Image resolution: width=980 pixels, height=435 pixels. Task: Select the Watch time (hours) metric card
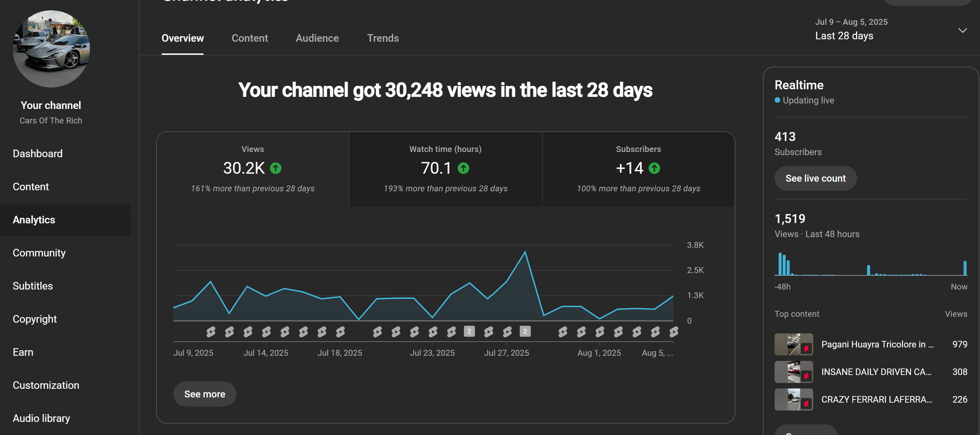[445, 169]
